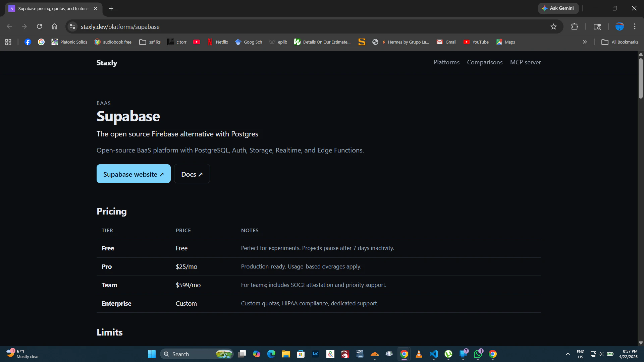
Task: Switch to the Supabase pricing browser tab
Action: (53, 8)
